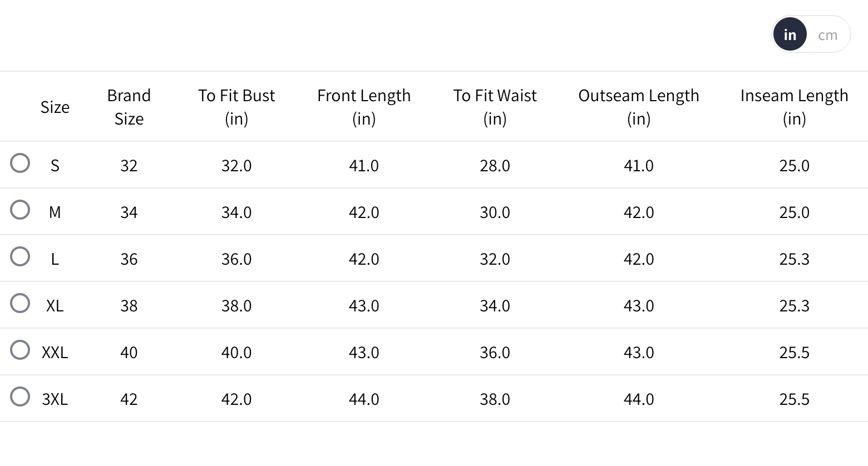
Task: Click the Size column header
Action: point(55,107)
